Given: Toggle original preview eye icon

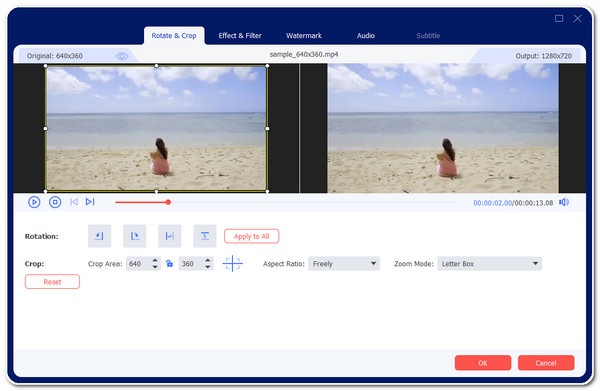Looking at the screenshot, I should click(122, 56).
